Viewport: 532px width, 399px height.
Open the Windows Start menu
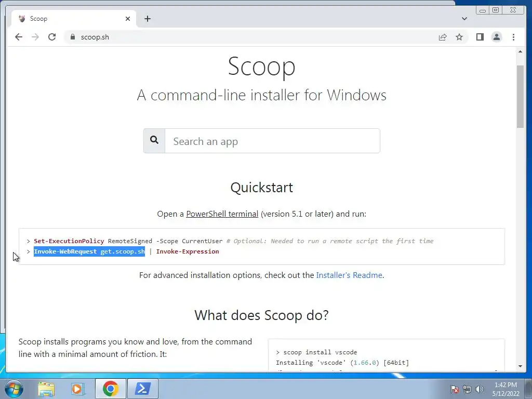(14, 389)
